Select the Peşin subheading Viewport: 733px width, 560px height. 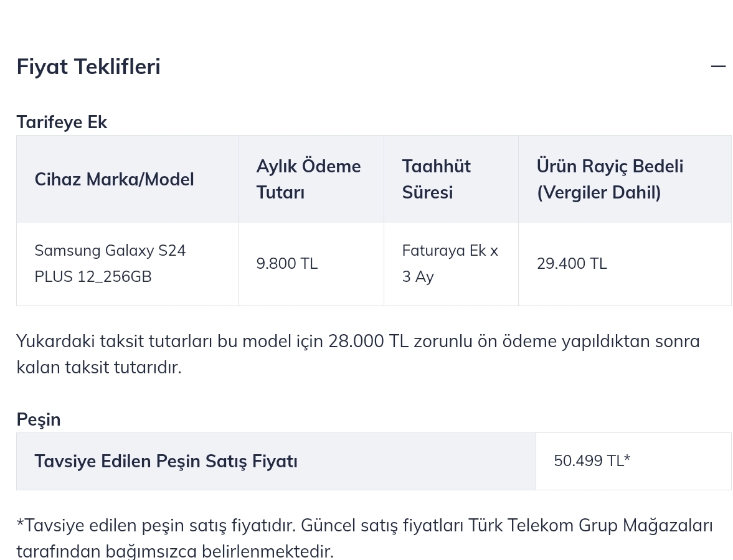(x=39, y=420)
